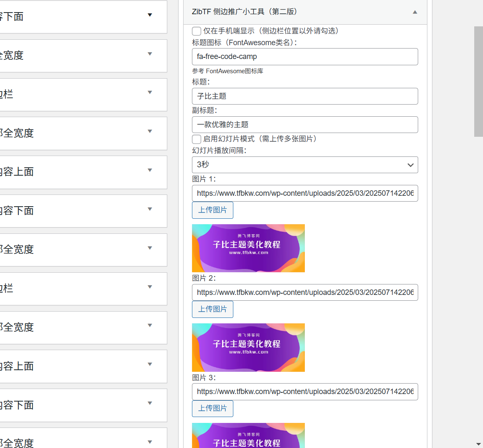Collapse the ZibTF 侧边推广小工具 panel
The height and width of the screenshot is (448, 483).
[x=414, y=12]
